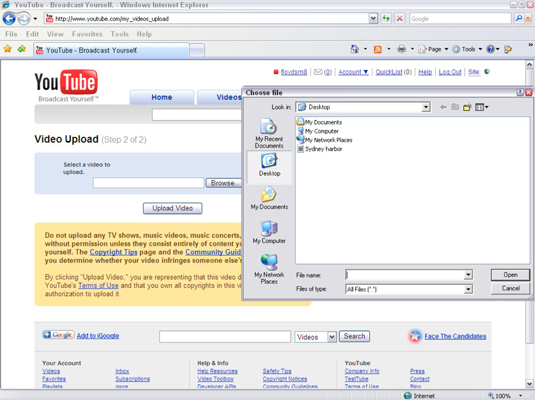
Task: Click the Browse button
Action: coord(223,183)
